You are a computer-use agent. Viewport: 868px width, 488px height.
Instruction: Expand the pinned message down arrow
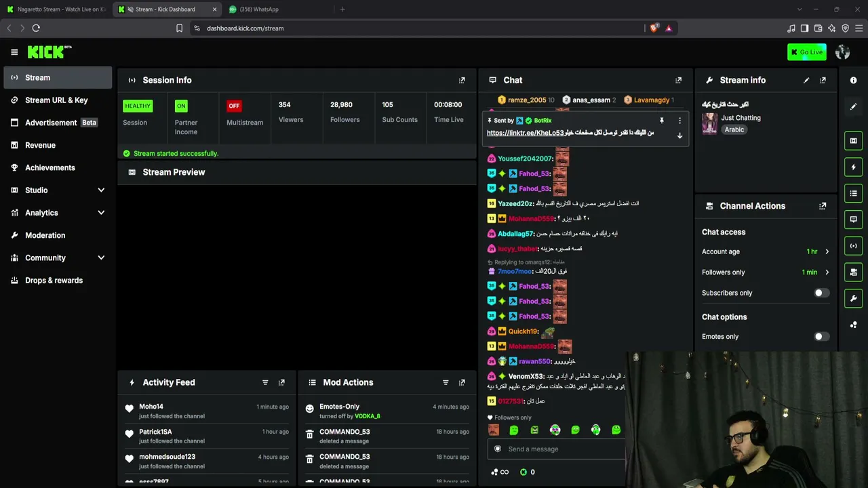click(679, 136)
